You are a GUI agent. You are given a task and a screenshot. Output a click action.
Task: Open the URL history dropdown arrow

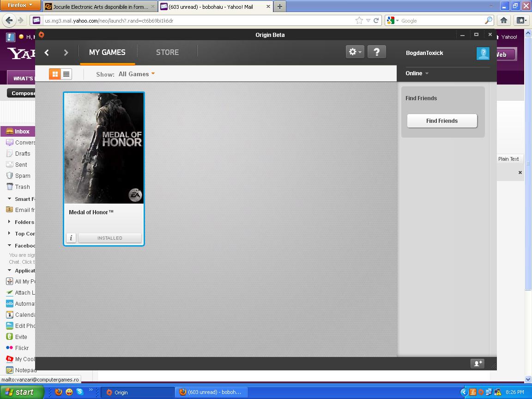(x=368, y=21)
